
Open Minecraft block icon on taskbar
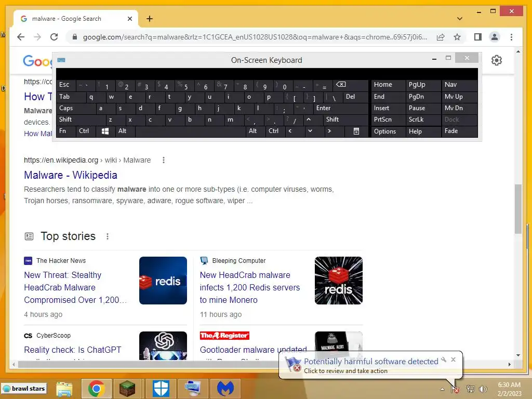pos(127,389)
